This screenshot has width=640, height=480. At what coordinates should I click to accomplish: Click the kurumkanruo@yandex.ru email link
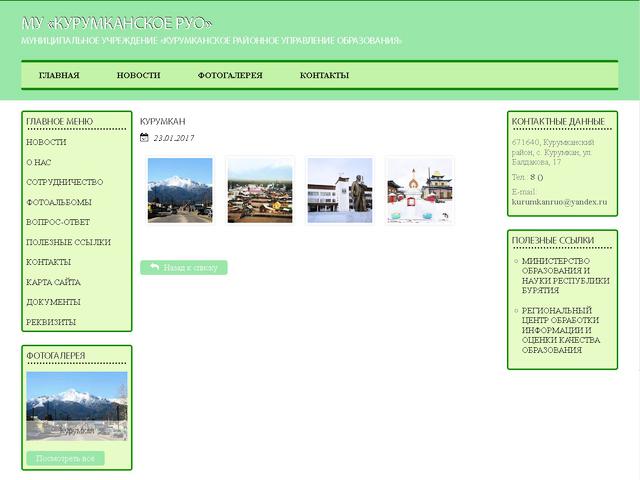(x=559, y=201)
